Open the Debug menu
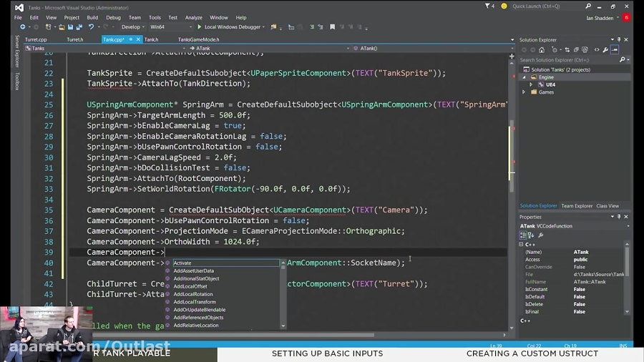Image resolution: width=644 pixels, height=362 pixels. tap(113, 17)
